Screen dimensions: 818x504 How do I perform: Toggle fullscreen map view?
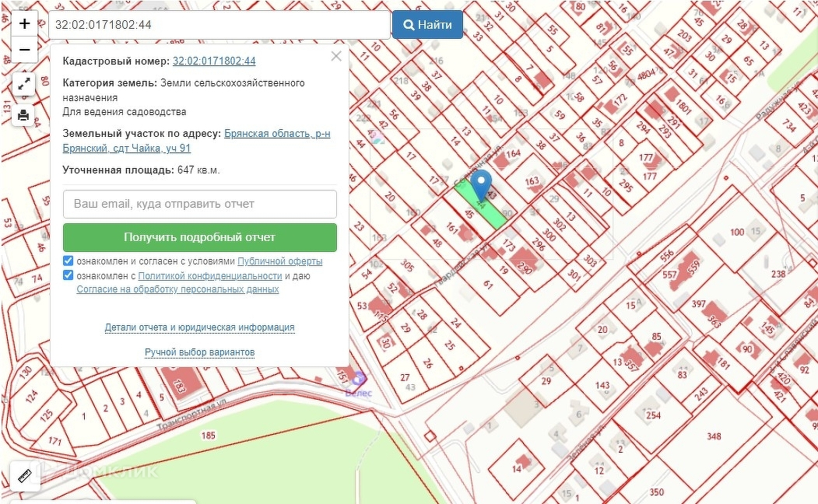pyautogui.click(x=23, y=83)
